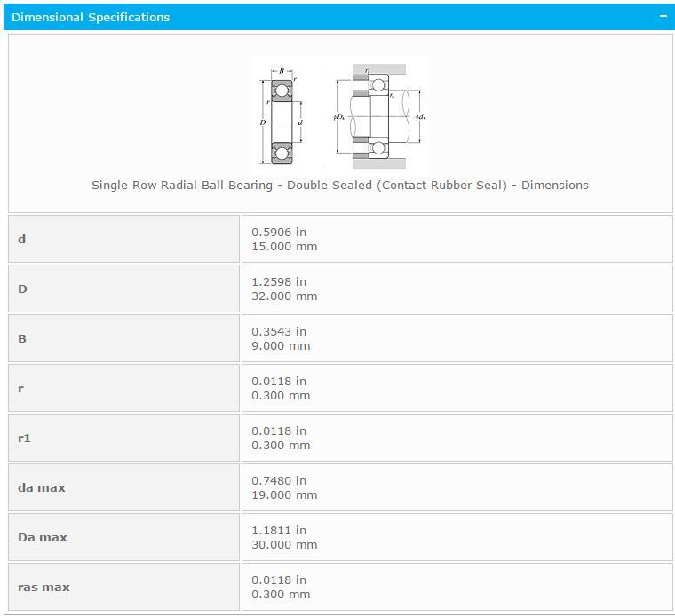Image resolution: width=675 pixels, height=616 pixels.
Task: Click the da max label cell
Action: coord(123,487)
